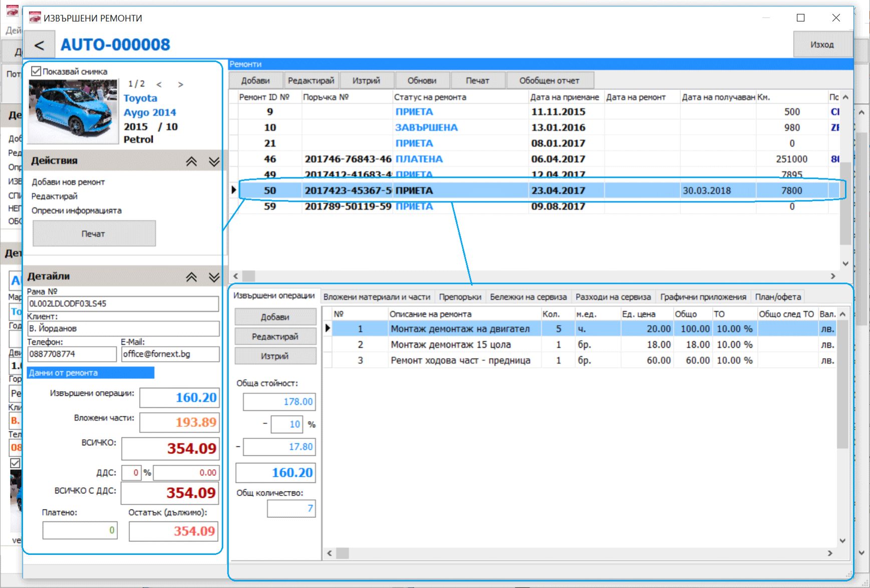This screenshot has width=870, height=588.
Task: Click the Общ количество field showing 7
Action: point(291,508)
